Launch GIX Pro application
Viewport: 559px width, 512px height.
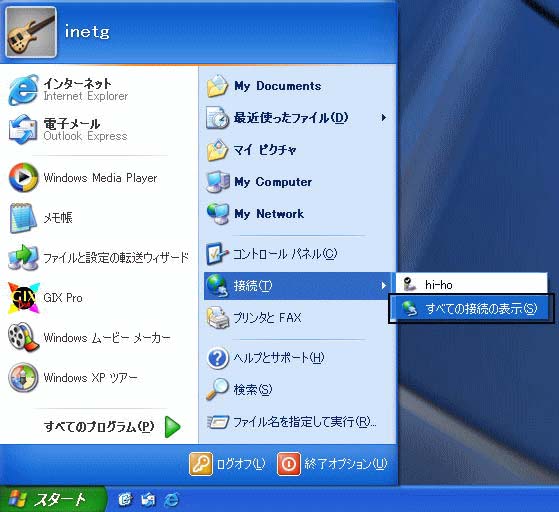coord(98,298)
